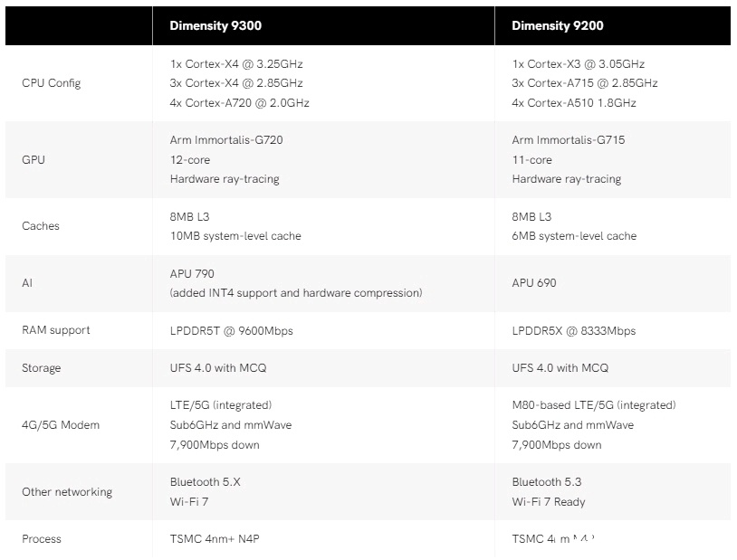Click the AI row label
The height and width of the screenshot is (560, 737).
tap(26, 283)
